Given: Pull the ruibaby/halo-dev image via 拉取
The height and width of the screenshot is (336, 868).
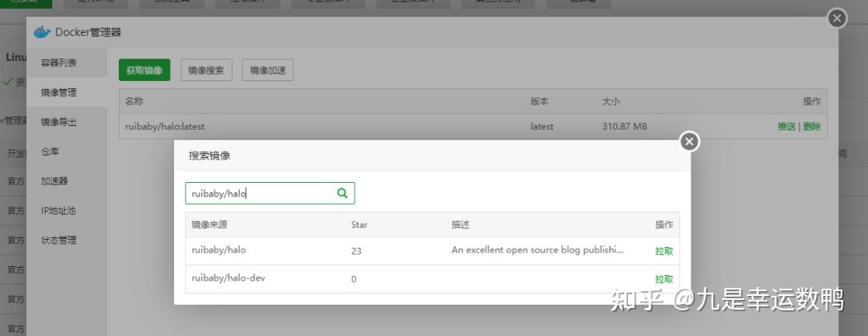Looking at the screenshot, I should 664,279.
